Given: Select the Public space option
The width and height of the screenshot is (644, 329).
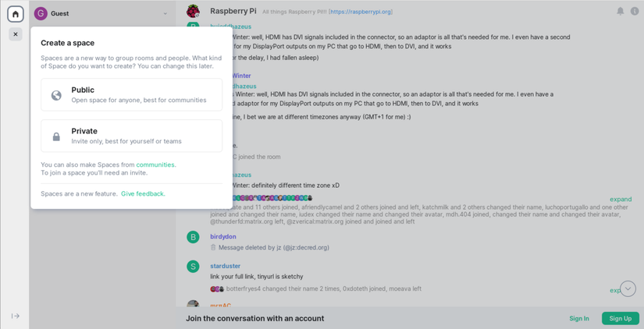Looking at the screenshot, I should pos(131,94).
